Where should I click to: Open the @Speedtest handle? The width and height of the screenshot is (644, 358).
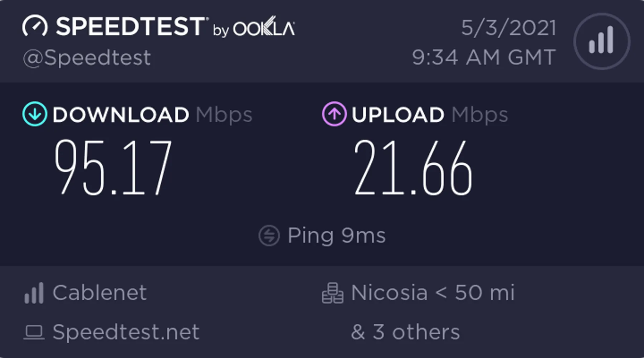87,58
